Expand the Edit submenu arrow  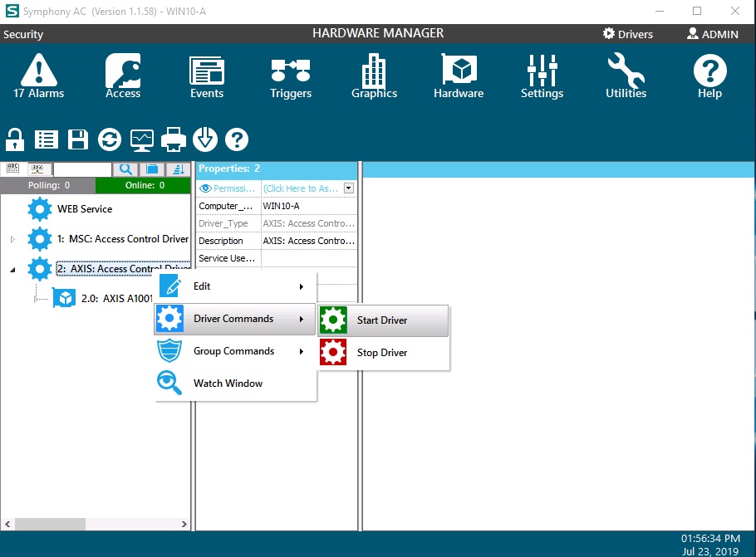point(302,286)
